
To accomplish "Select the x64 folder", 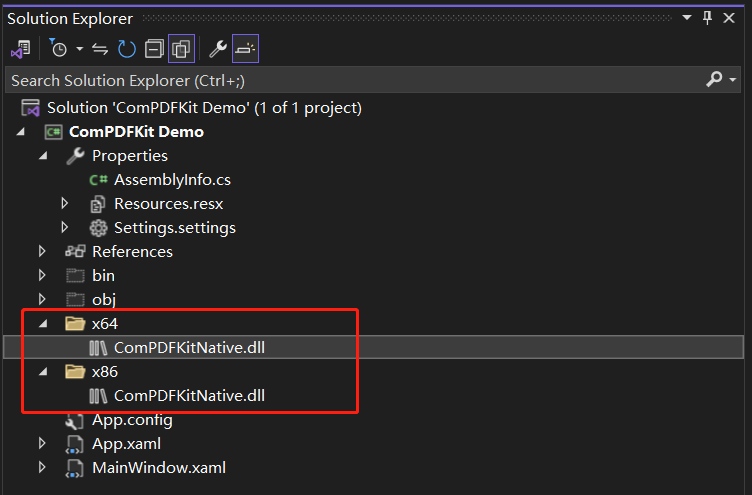I will click(x=105, y=324).
